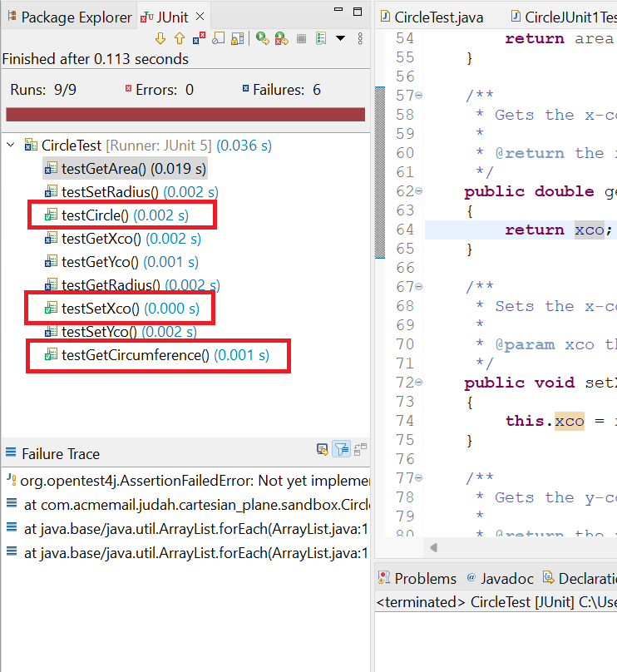Open the JUnit view menu (three dots)
This screenshot has width=617, height=672.
tap(359, 38)
